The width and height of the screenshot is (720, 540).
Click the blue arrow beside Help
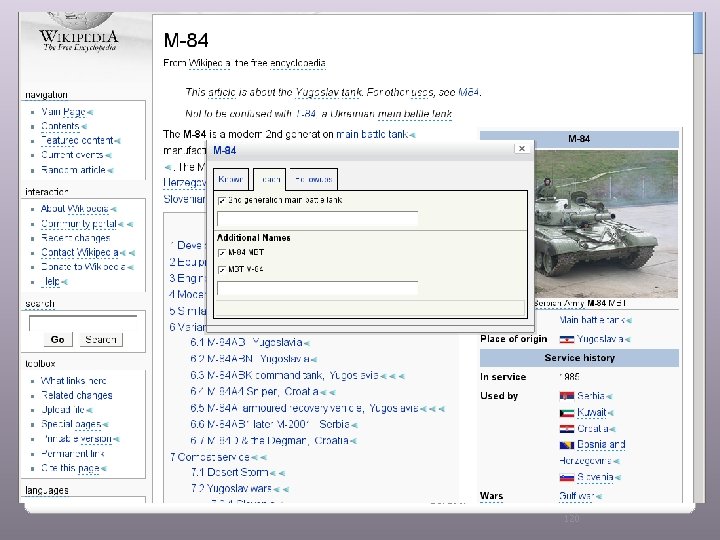[x=64, y=282]
